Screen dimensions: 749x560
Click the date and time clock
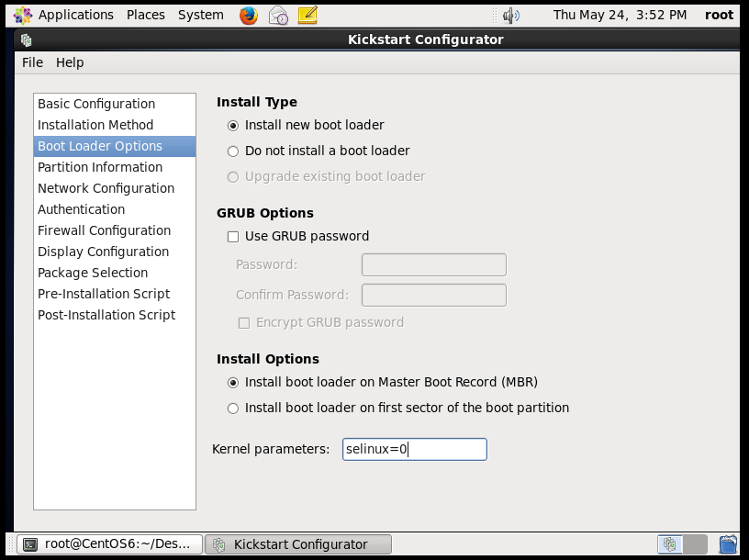620,16
